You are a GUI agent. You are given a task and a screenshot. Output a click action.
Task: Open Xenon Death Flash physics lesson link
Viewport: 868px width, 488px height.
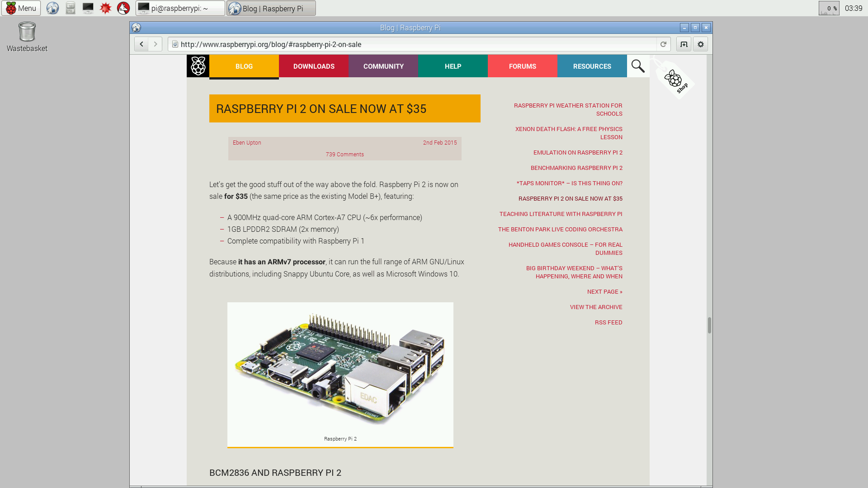pos(569,133)
